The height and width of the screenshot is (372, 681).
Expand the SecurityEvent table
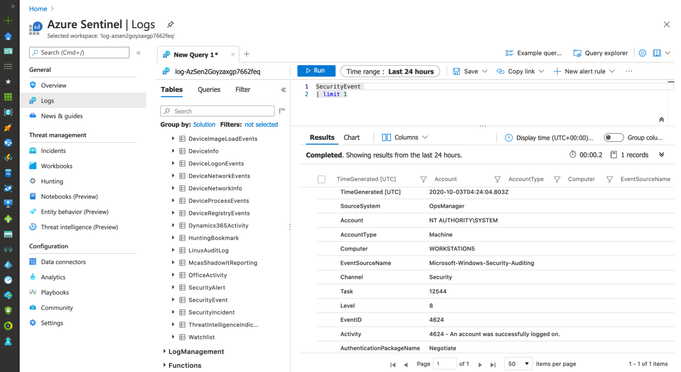[173, 300]
